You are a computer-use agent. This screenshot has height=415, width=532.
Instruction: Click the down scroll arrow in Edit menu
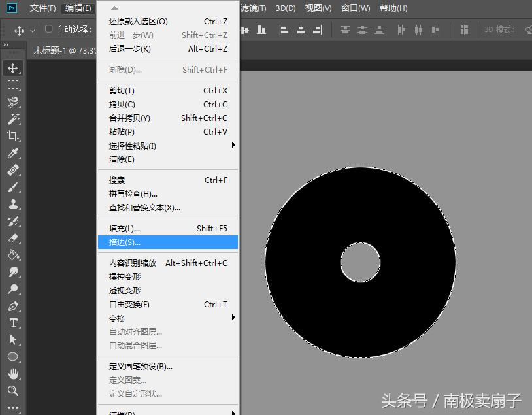[168, 412]
